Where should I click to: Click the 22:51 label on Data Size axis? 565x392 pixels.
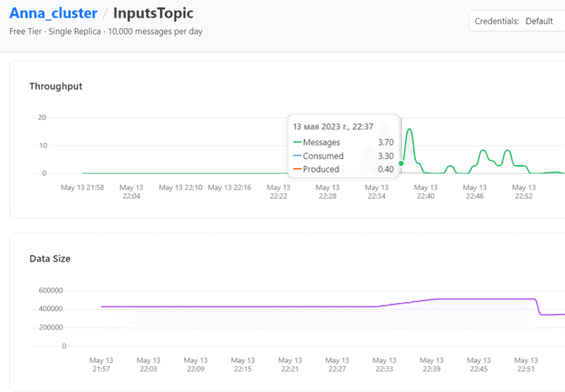coord(524,364)
